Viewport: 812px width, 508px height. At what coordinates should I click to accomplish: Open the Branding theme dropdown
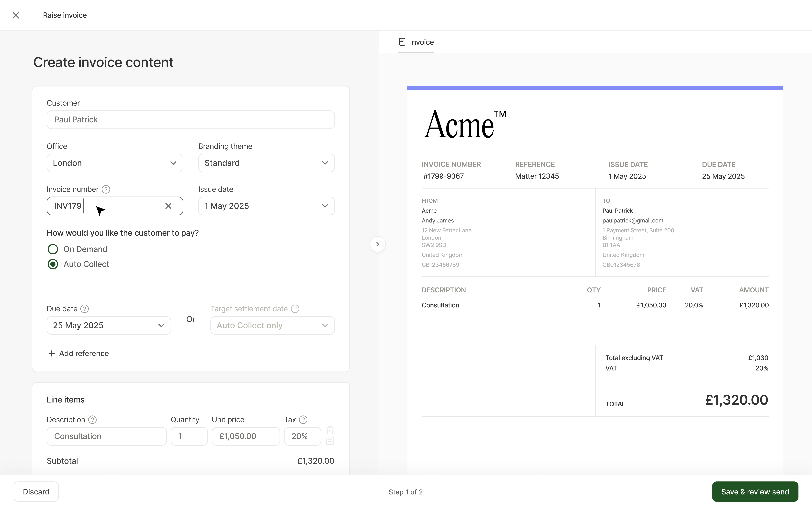tap(266, 163)
